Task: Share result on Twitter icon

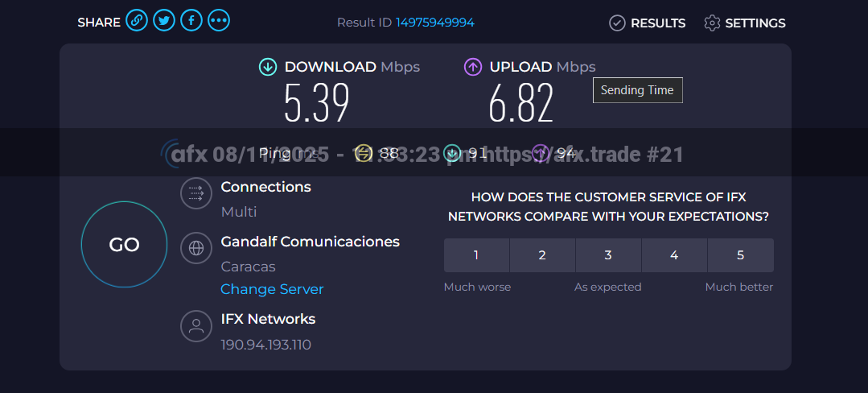Action: [164, 22]
